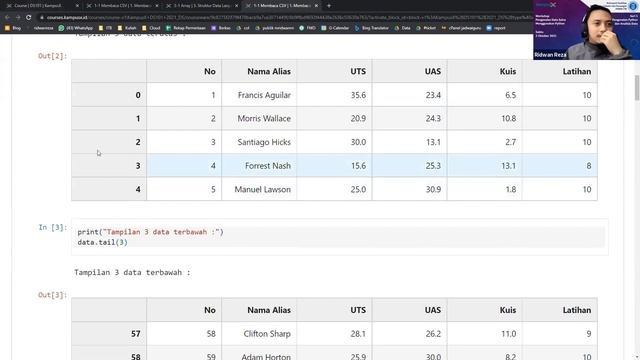
Task: Open the Berkas bookmark
Action: click(221, 28)
